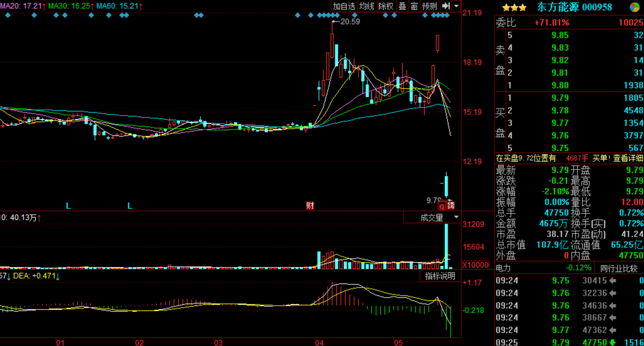Click the 查看详细 link for buy orders
This screenshot has width=644, height=346.
[x=628, y=158]
